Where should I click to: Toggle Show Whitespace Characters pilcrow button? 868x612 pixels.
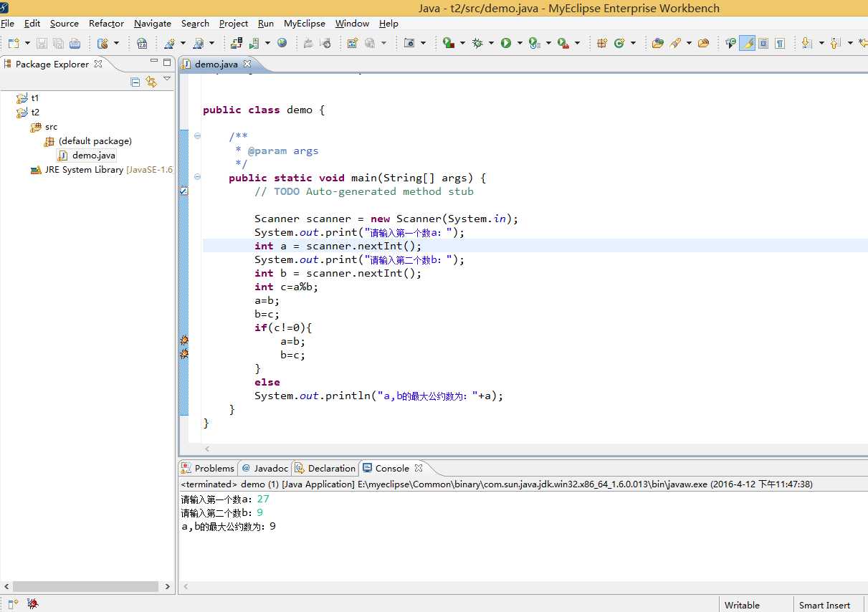point(780,43)
